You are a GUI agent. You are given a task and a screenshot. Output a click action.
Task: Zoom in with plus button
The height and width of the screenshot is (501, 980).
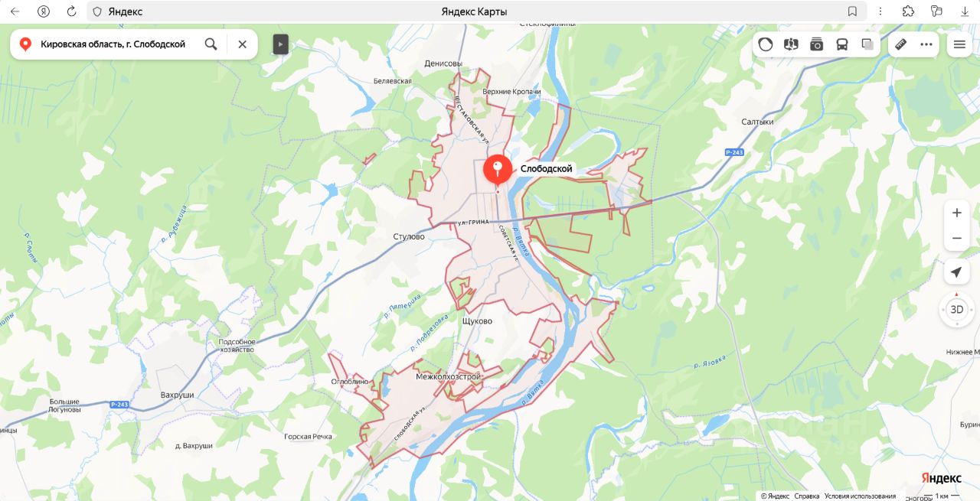tap(956, 213)
